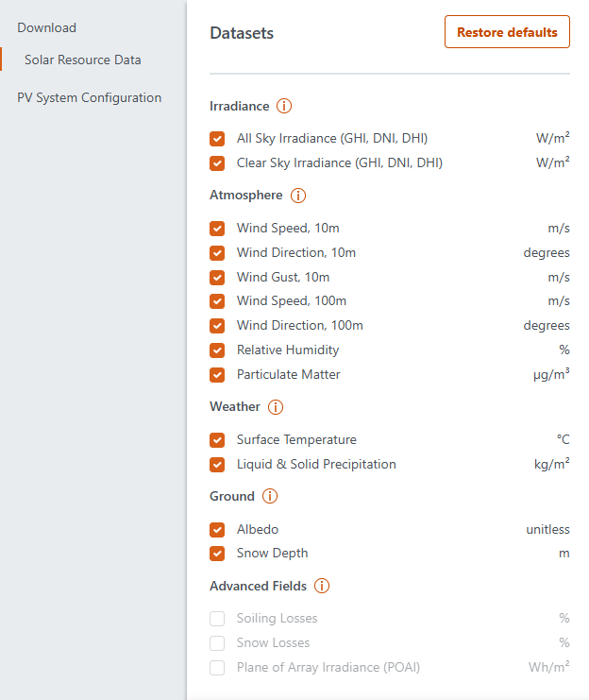Uncheck Wind Direction, 10m
This screenshot has width=589, height=700.
tap(217, 253)
